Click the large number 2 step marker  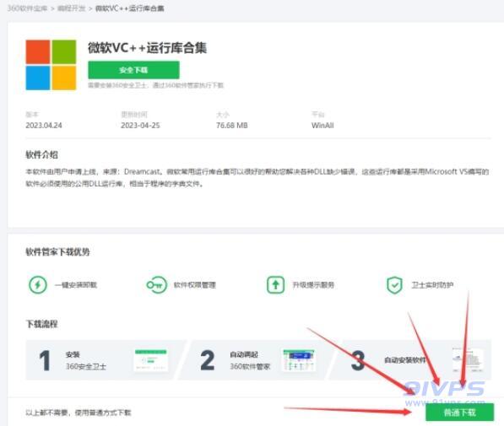(x=208, y=360)
